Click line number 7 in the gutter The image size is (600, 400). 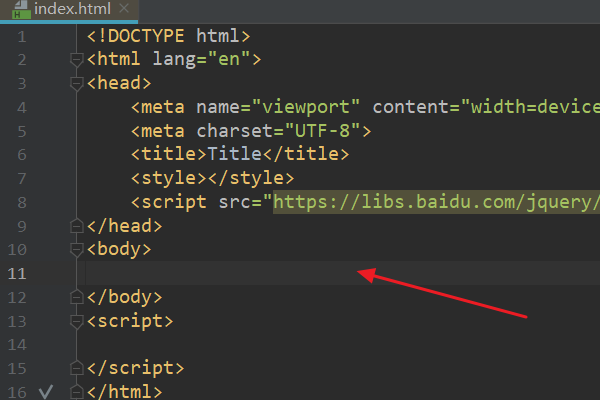[22, 179]
